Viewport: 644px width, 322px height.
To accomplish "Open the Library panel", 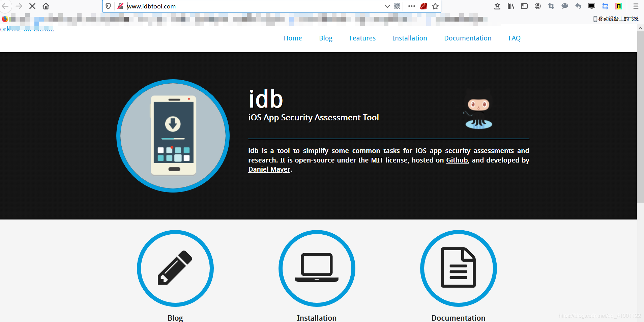I will [x=511, y=6].
